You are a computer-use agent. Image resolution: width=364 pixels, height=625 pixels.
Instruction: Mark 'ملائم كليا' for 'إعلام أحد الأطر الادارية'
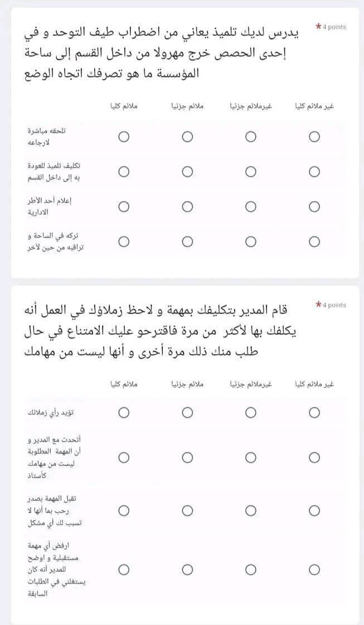124,207
